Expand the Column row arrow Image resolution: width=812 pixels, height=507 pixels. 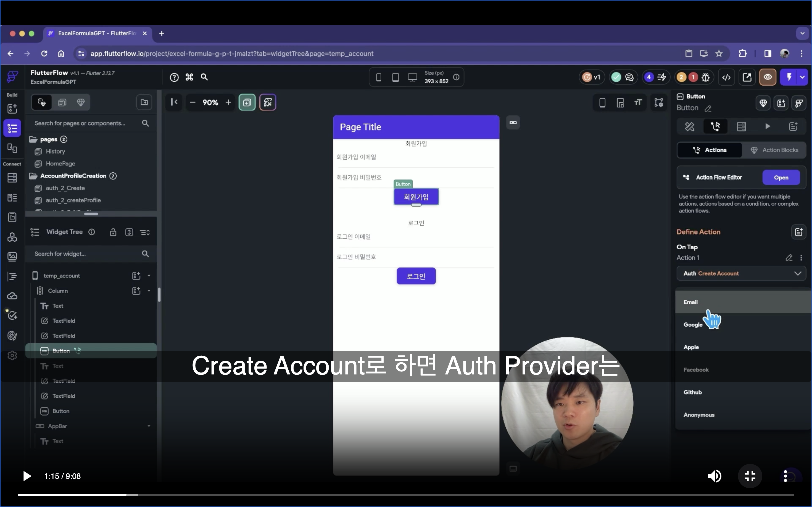pyautogui.click(x=149, y=291)
